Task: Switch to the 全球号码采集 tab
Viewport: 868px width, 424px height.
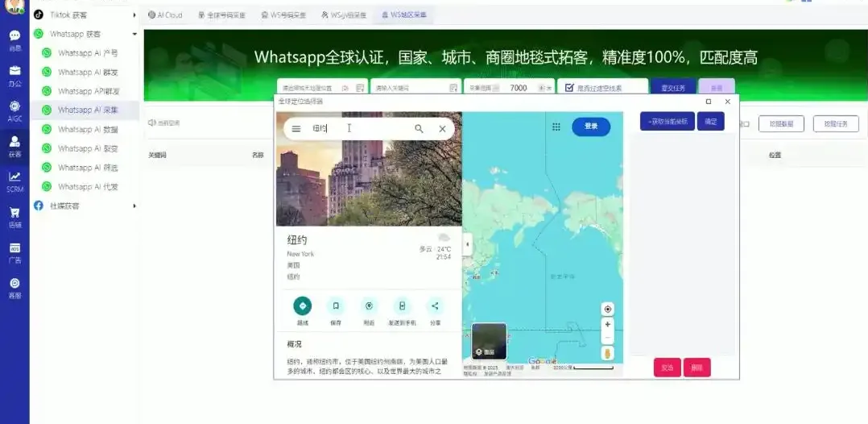Action: (221, 15)
